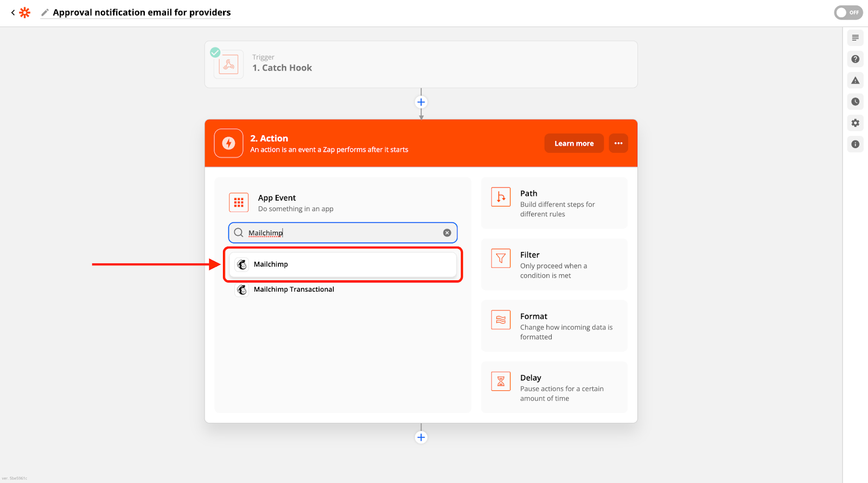Image resolution: width=868 pixels, height=483 pixels.
Task: Click 'Change how incoming data is formatted' text
Action: (566, 332)
